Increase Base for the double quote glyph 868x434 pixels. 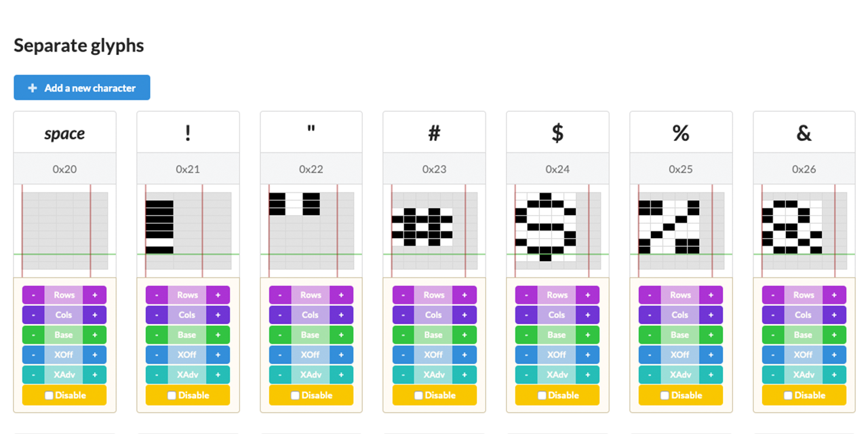[x=341, y=335]
